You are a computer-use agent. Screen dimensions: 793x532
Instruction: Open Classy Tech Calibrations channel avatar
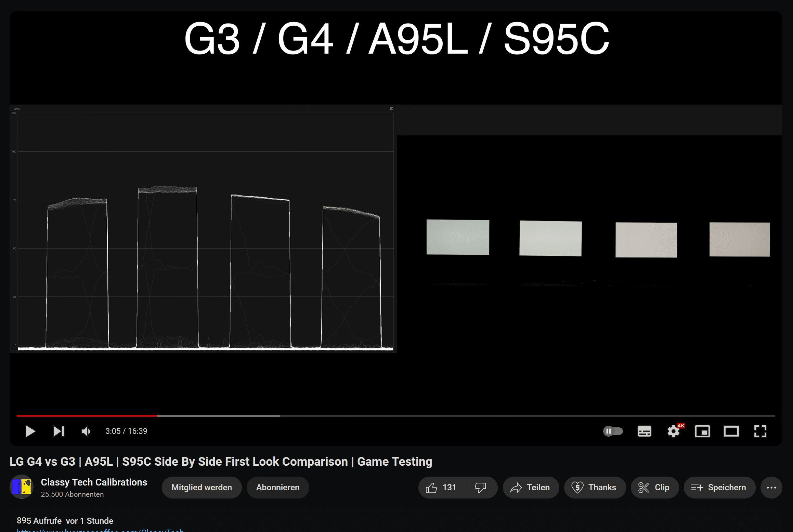click(22, 487)
